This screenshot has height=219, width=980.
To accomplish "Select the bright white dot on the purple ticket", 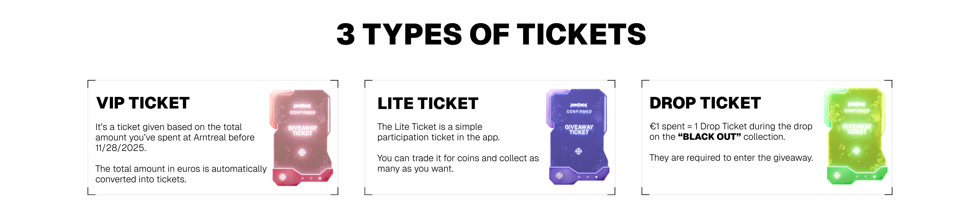I will (x=596, y=177).
